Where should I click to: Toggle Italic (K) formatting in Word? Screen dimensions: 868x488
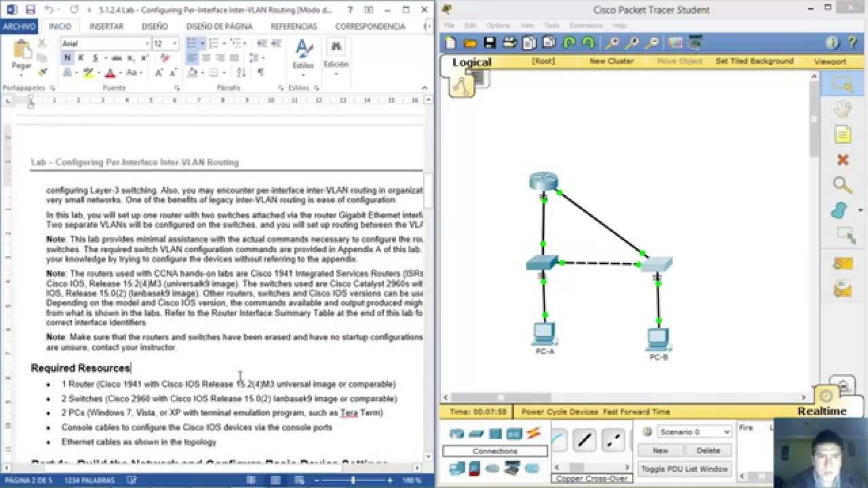[80, 58]
